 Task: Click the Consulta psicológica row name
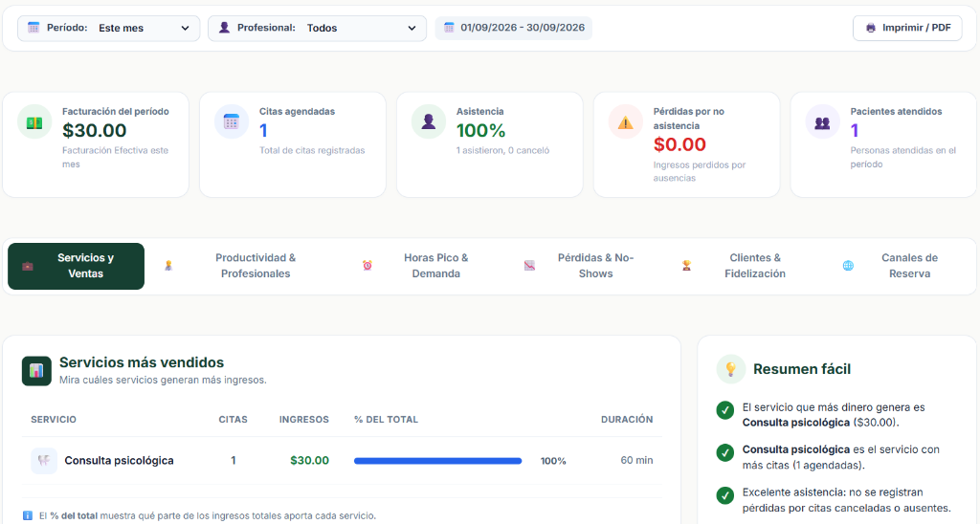[119, 461]
